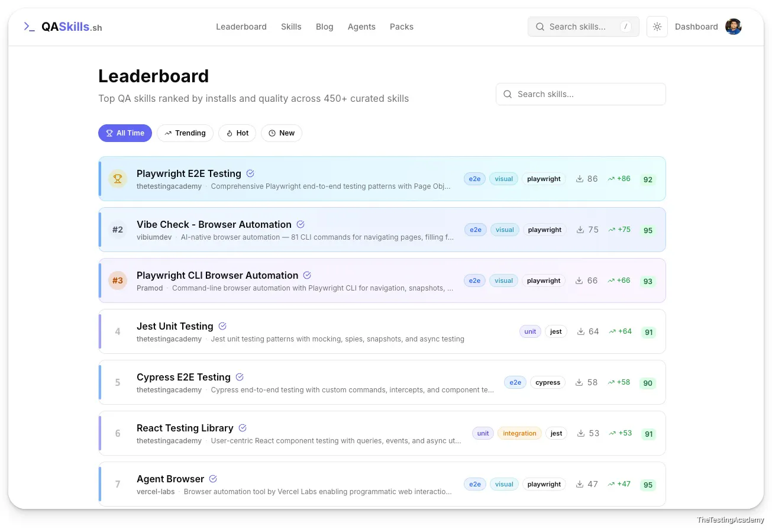Focus the leaderboard Search skills field
772x532 pixels.
(580, 94)
